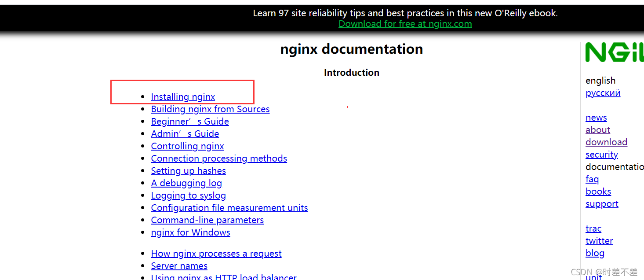
Task: Open How nginx processes a request
Action: tap(216, 254)
